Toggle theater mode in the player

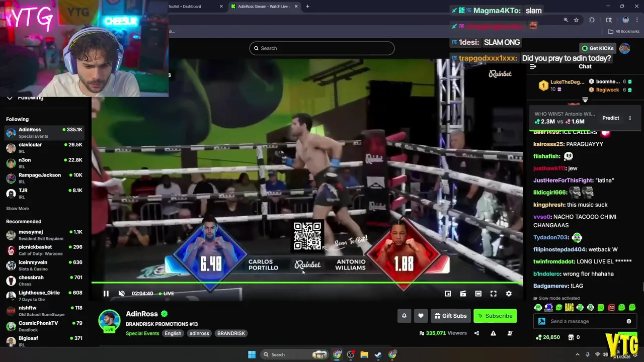coord(478,294)
